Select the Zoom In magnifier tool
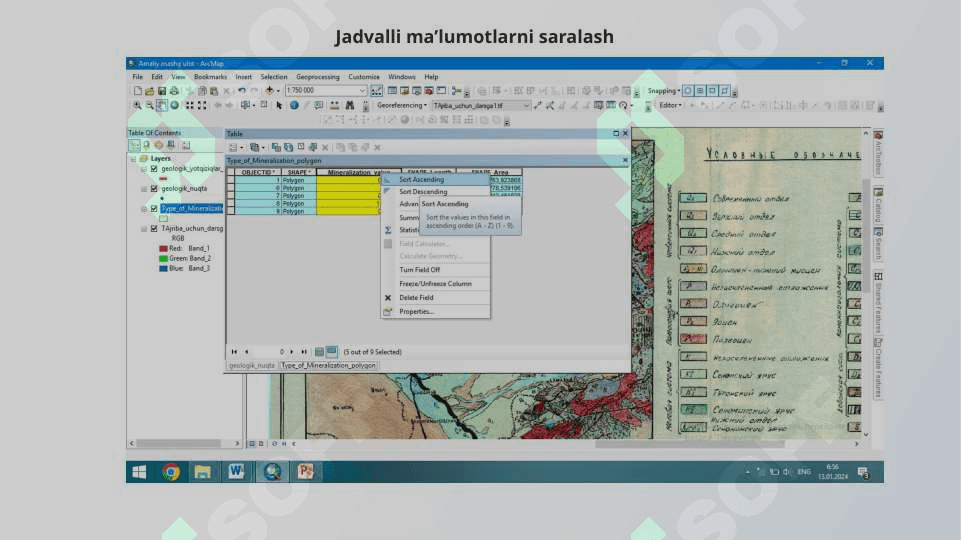 click(x=137, y=105)
